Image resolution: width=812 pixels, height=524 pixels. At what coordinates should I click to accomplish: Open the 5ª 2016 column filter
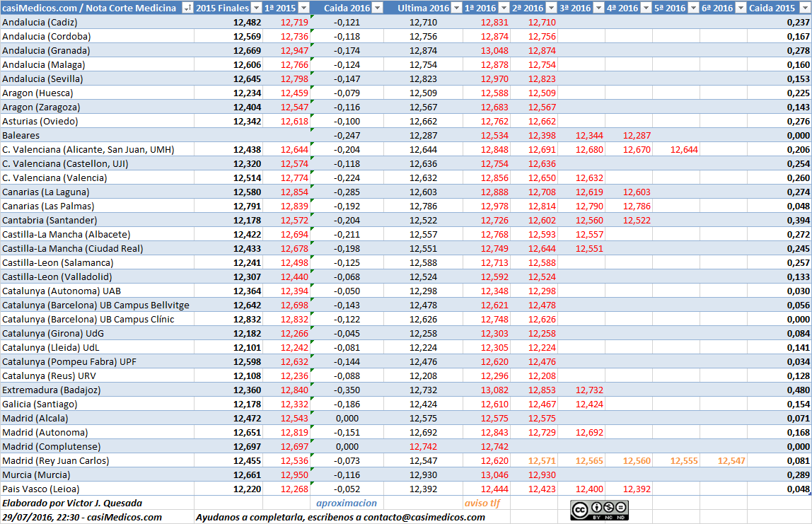(693, 8)
